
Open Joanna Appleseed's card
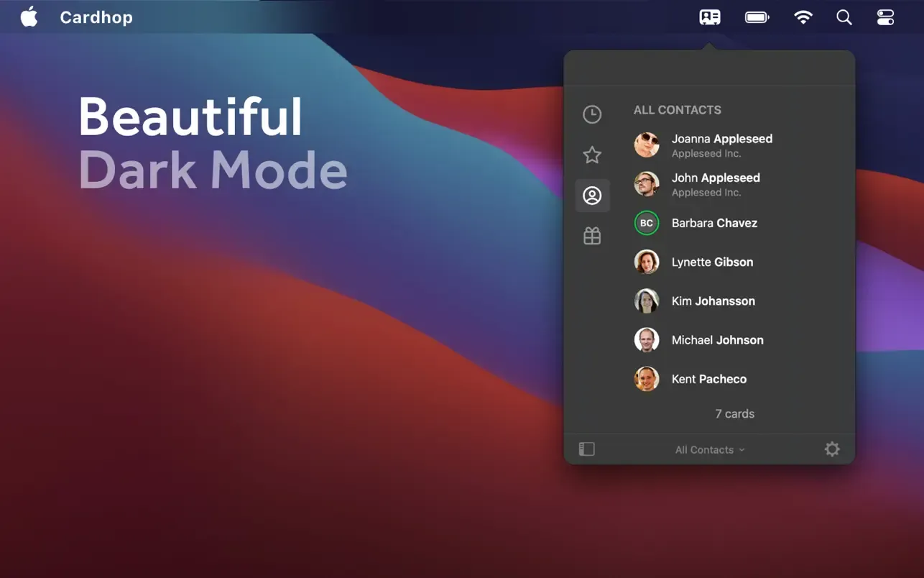(x=734, y=144)
